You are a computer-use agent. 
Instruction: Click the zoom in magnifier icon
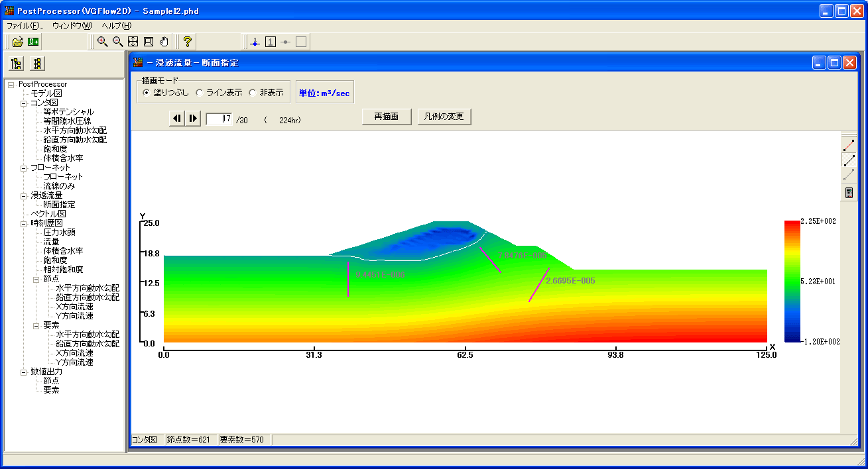point(102,42)
